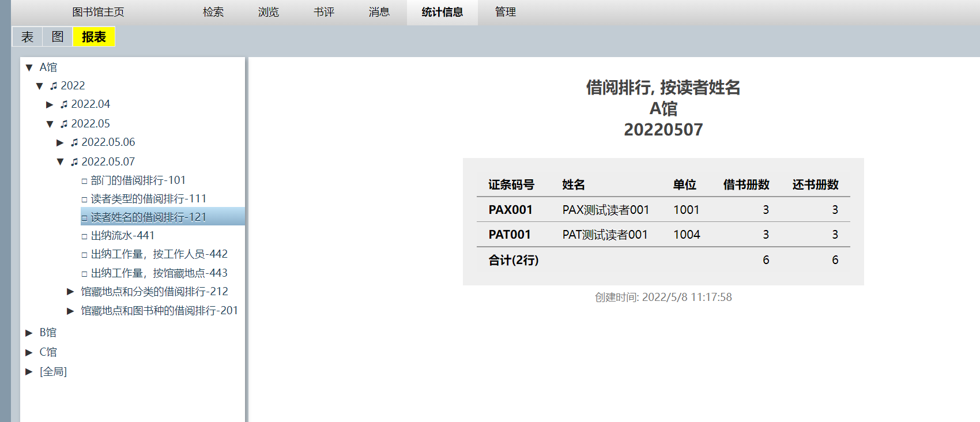Viewport: 980px width, 422px height.
Task: Click name cell PAT测试读者001
Action: click(605, 235)
